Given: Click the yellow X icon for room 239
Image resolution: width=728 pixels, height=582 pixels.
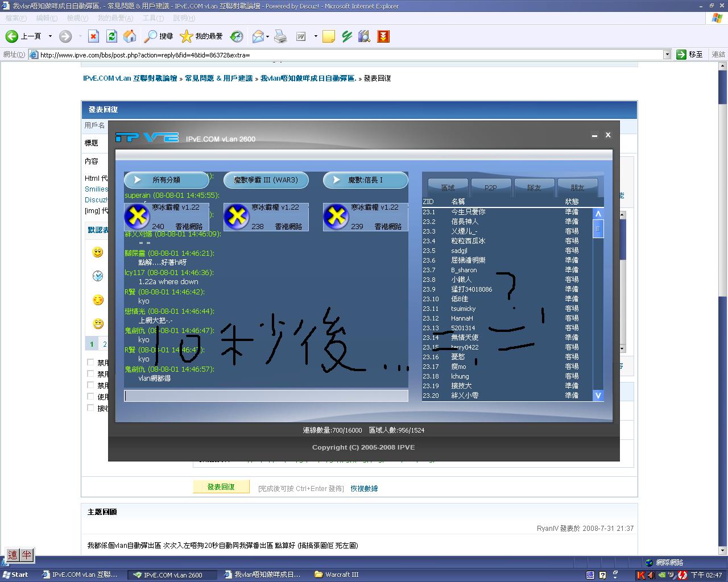Looking at the screenshot, I should [336, 217].
